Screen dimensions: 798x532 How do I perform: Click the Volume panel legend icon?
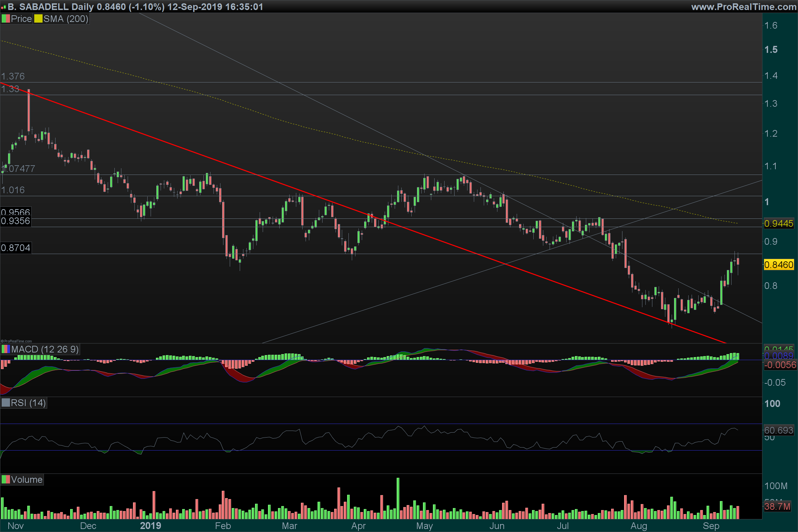coord(6,479)
